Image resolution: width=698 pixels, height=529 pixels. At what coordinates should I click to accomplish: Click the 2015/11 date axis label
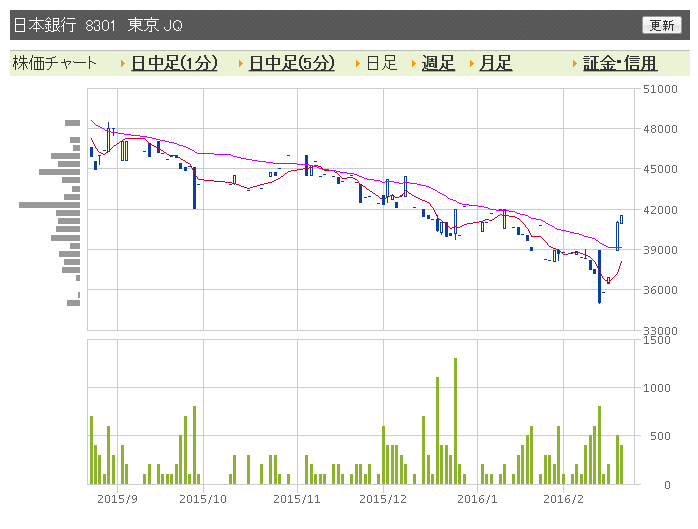tap(297, 499)
